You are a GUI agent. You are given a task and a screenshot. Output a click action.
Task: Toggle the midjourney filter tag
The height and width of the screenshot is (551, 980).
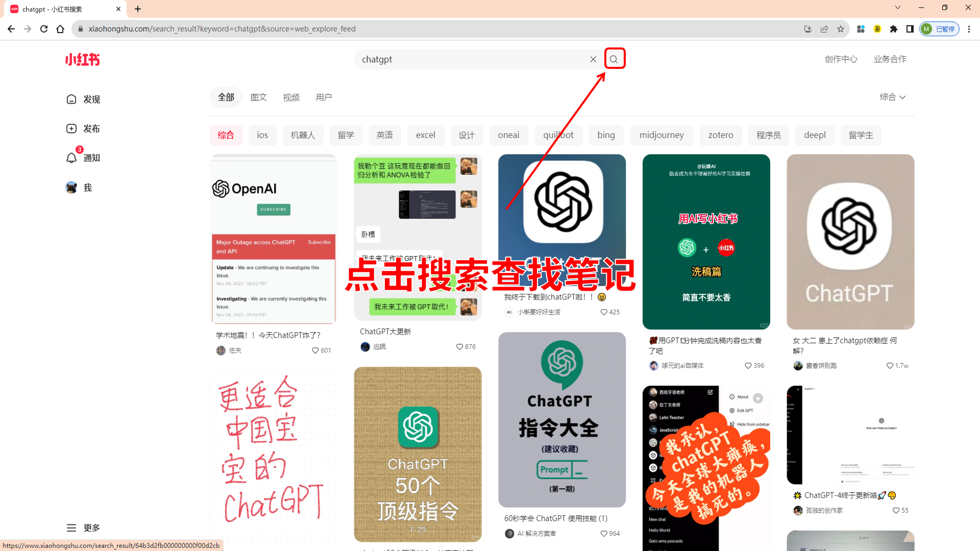pyautogui.click(x=663, y=135)
